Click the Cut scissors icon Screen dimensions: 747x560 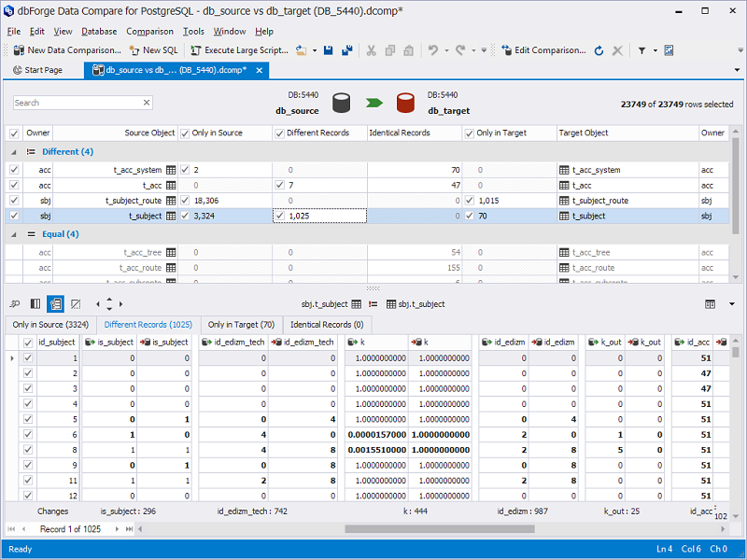[371, 50]
